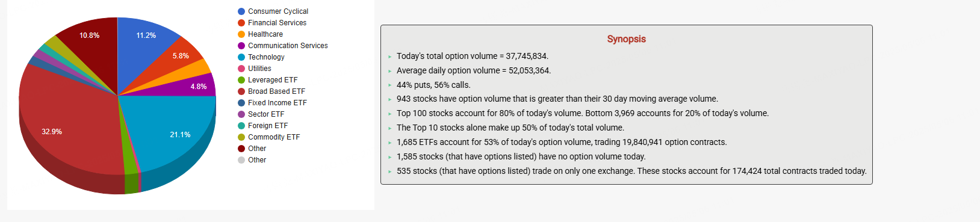
Task: Click the Foreign ETF legend swatch
Action: coord(241,126)
